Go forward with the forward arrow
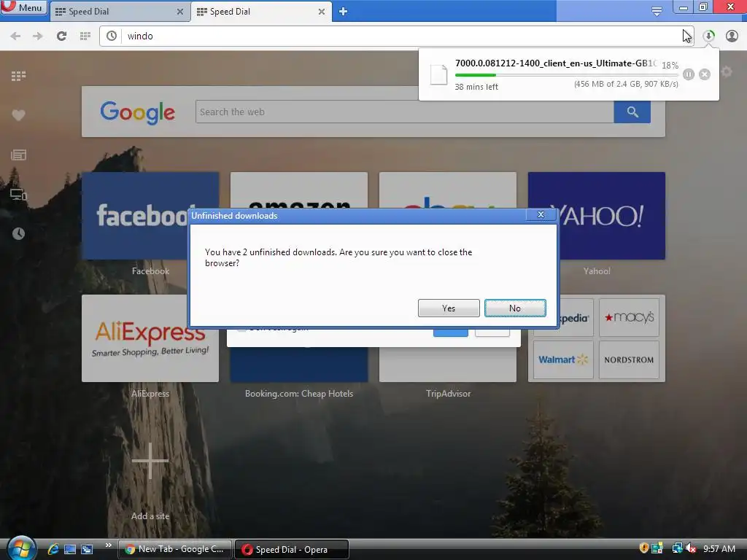747x560 pixels. [x=38, y=36]
